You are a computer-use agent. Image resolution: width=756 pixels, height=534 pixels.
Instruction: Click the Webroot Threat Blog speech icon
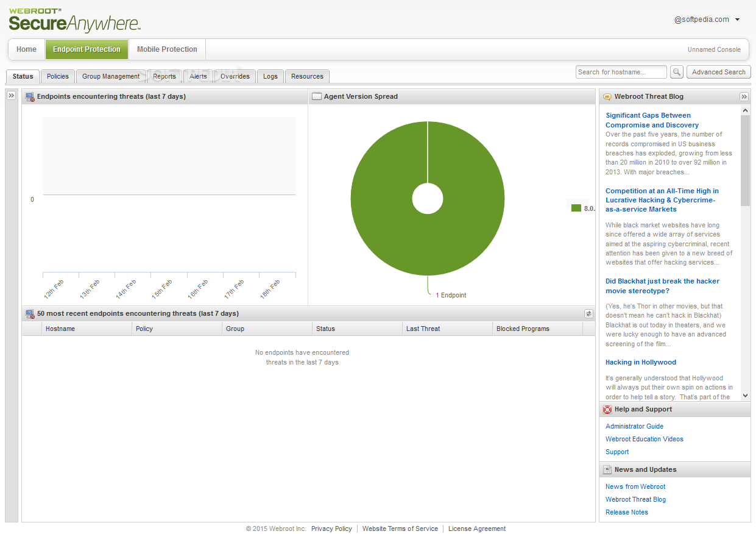[x=607, y=96]
